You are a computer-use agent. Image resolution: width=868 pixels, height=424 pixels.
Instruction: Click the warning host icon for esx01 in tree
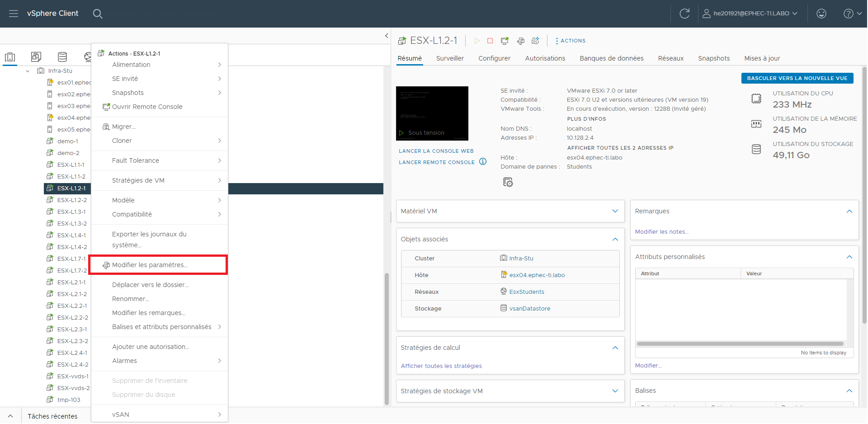click(x=50, y=82)
